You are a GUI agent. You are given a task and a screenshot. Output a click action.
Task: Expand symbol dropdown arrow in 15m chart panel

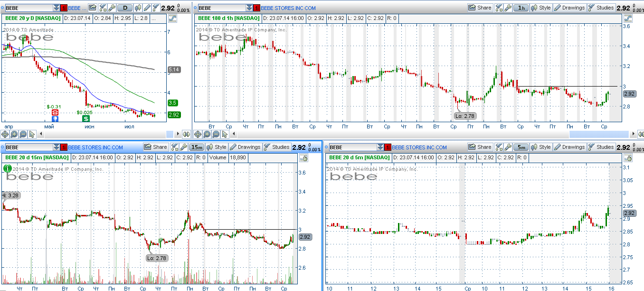[57, 147]
